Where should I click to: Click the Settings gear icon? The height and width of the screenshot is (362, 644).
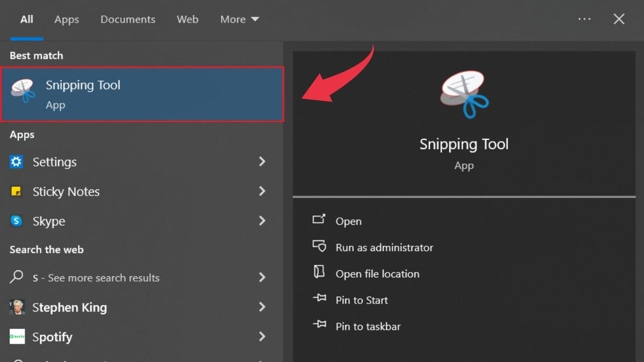17,161
